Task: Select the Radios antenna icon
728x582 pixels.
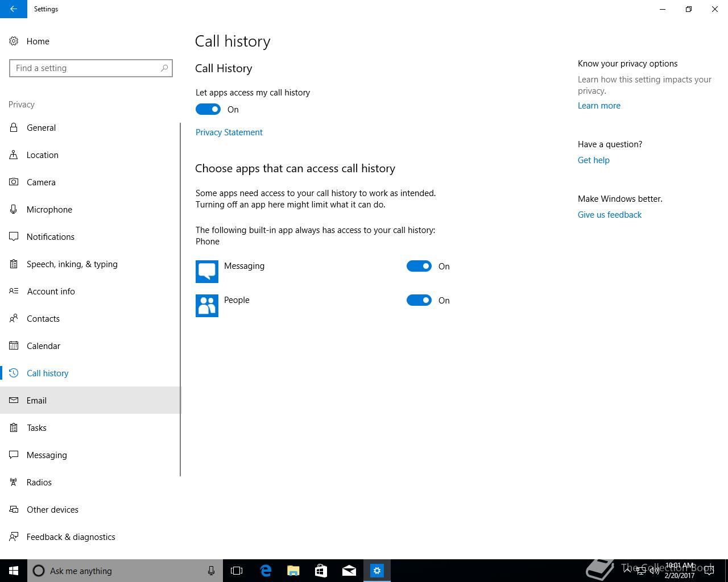Action: (x=14, y=482)
